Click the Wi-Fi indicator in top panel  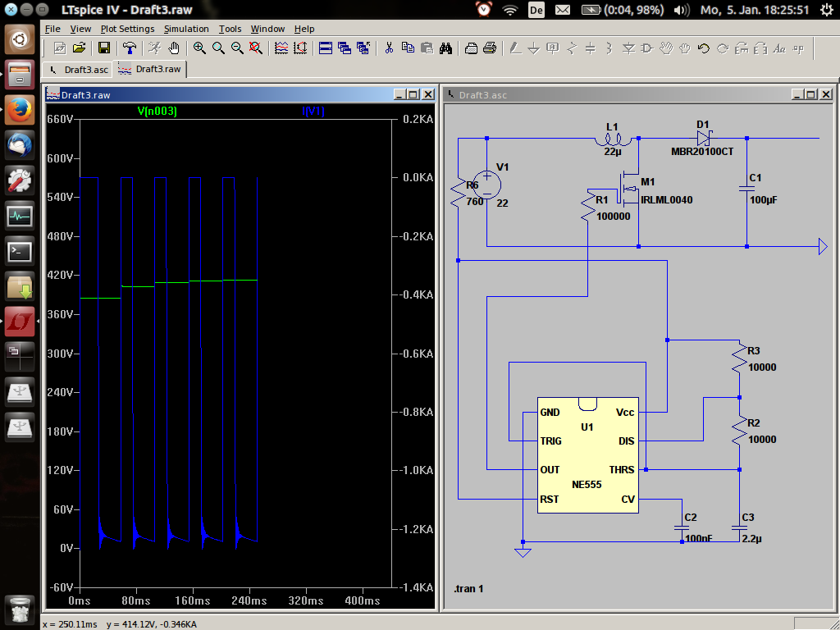[510, 10]
